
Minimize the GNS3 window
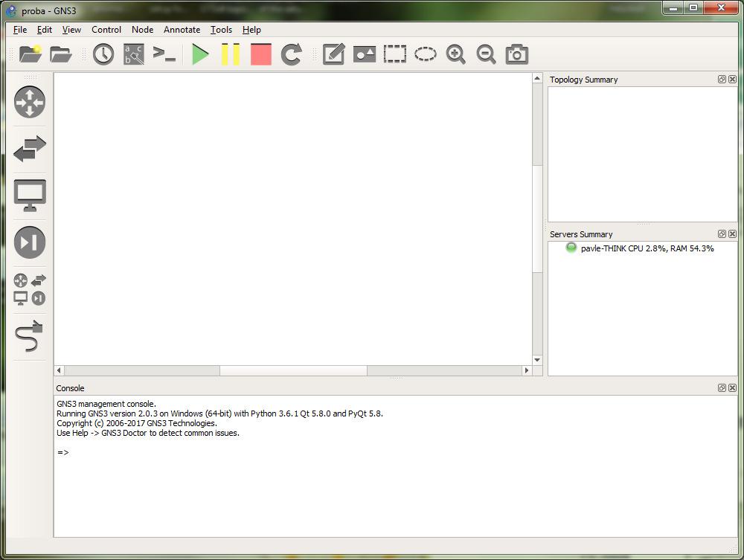pyautogui.click(x=673, y=8)
